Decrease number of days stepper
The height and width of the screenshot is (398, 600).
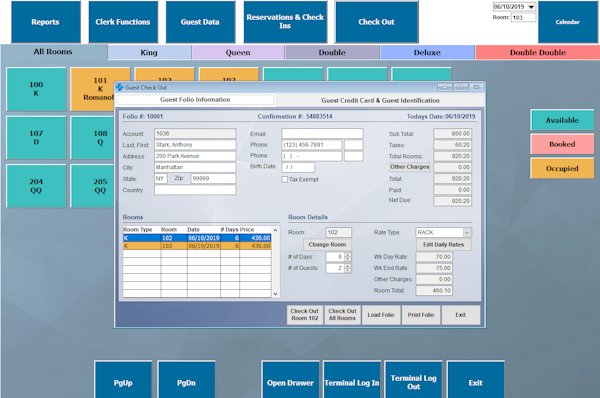[347, 259]
